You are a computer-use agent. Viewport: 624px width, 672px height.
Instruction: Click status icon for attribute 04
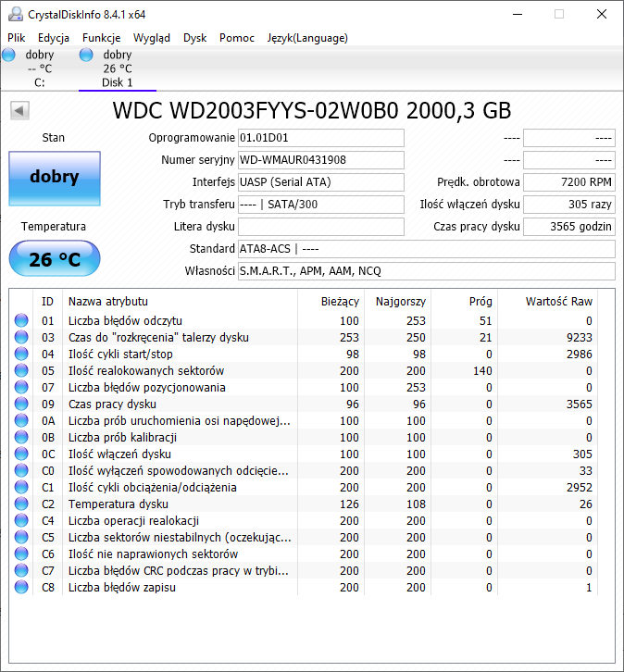tap(21, 354)
